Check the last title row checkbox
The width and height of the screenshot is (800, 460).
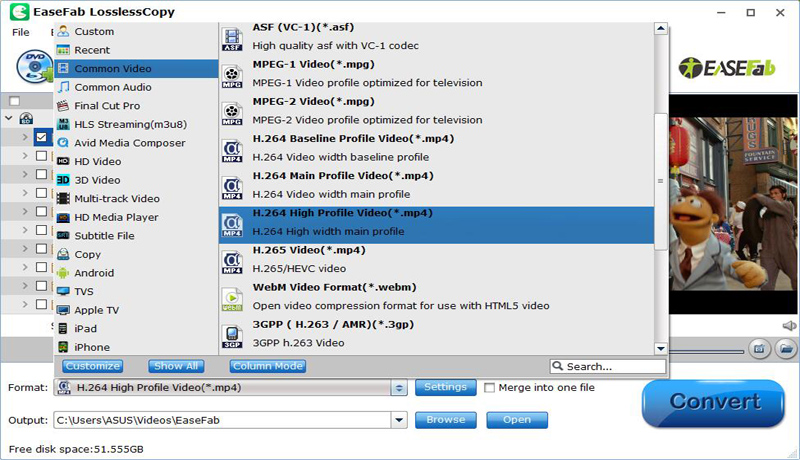tap(41, 304)
